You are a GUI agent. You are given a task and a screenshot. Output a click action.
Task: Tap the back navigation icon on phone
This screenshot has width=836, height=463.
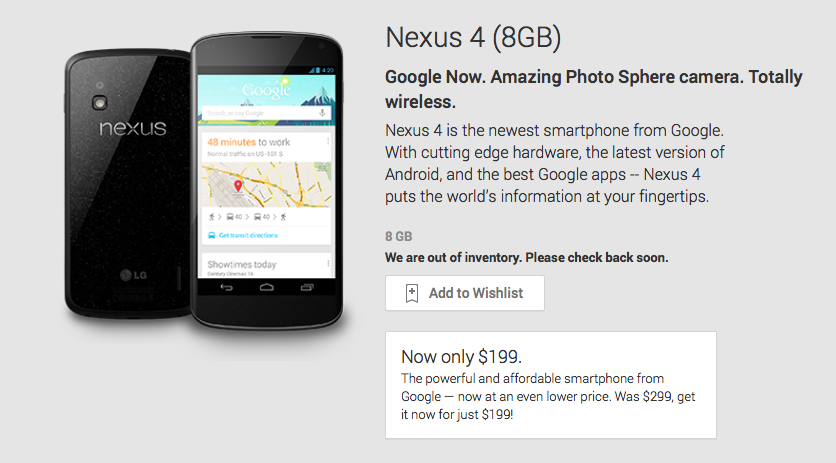(x=227, y=288)
